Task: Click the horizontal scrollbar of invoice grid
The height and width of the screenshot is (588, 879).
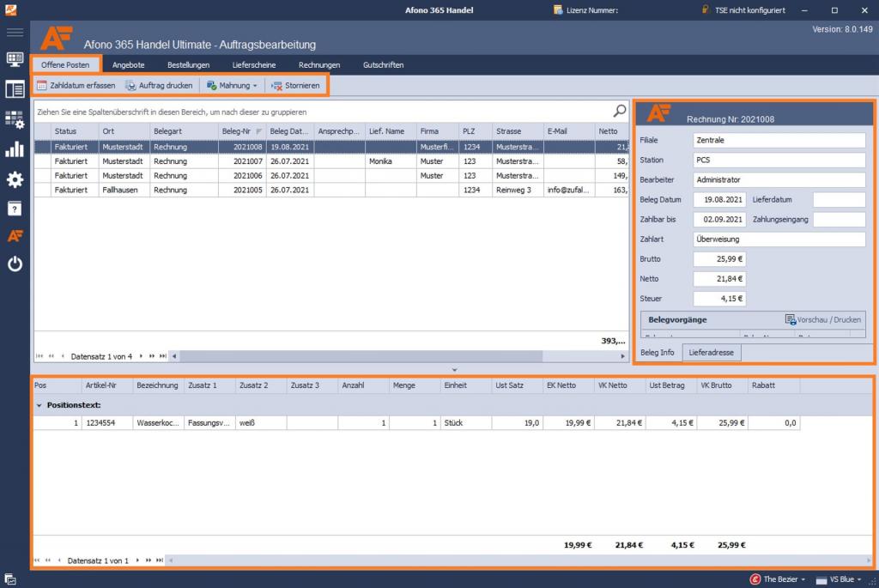Action: point(361,356)
